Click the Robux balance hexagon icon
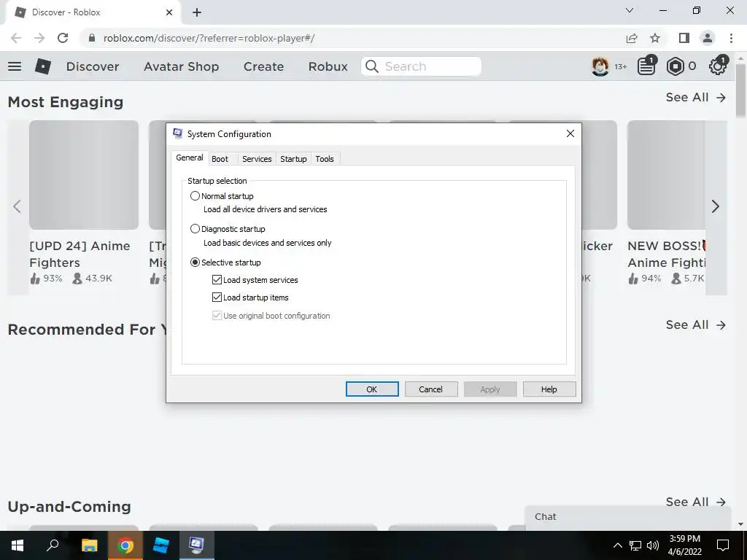The image size is (747, 560). click(x=675, y=66)
